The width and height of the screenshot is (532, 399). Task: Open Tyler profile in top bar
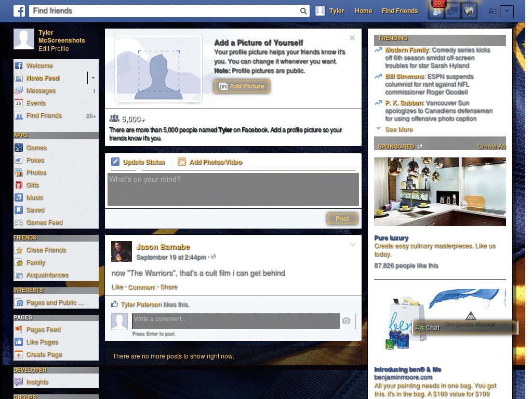coord(330,11)
